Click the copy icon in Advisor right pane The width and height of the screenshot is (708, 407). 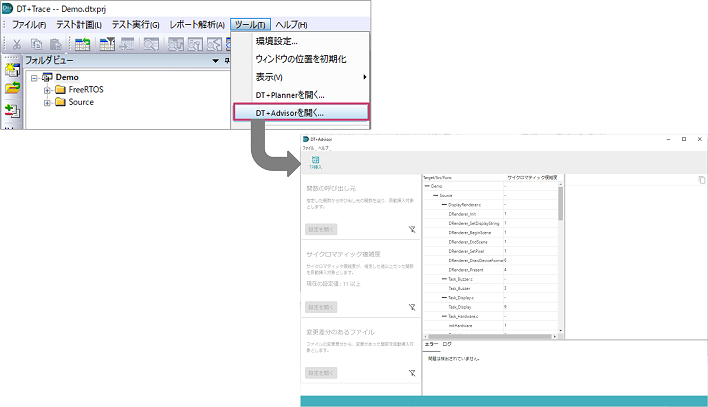coord(701,179)
